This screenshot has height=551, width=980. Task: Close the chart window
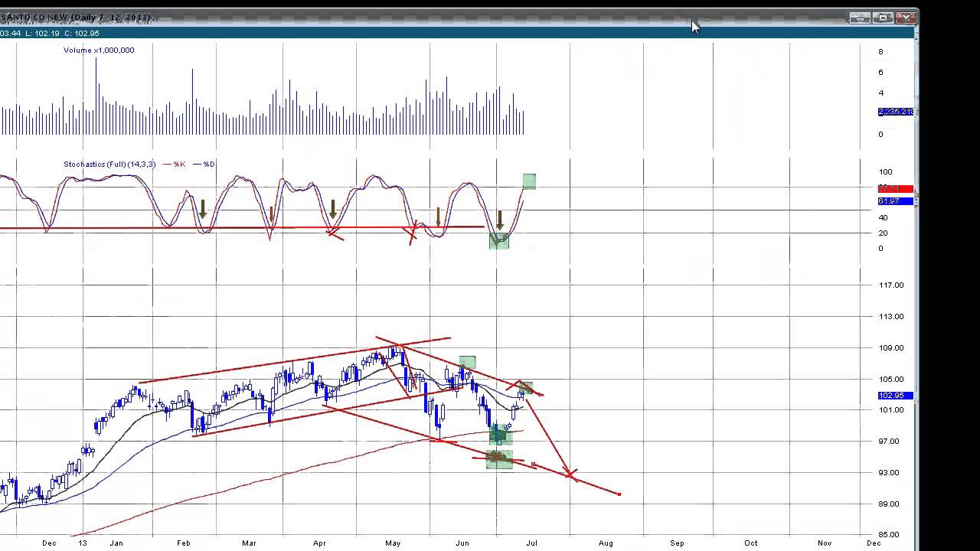pyautogui.click(x=906, y=18)
